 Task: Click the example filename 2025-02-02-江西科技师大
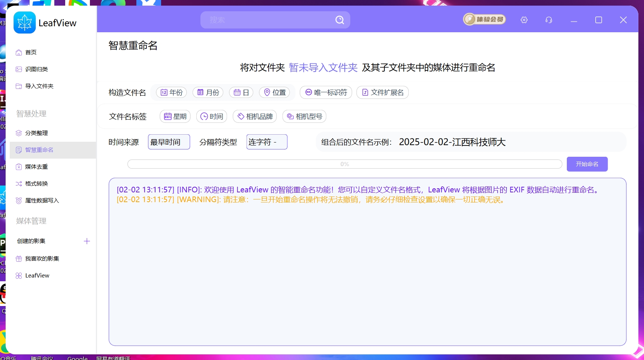(x=452, y=142)
